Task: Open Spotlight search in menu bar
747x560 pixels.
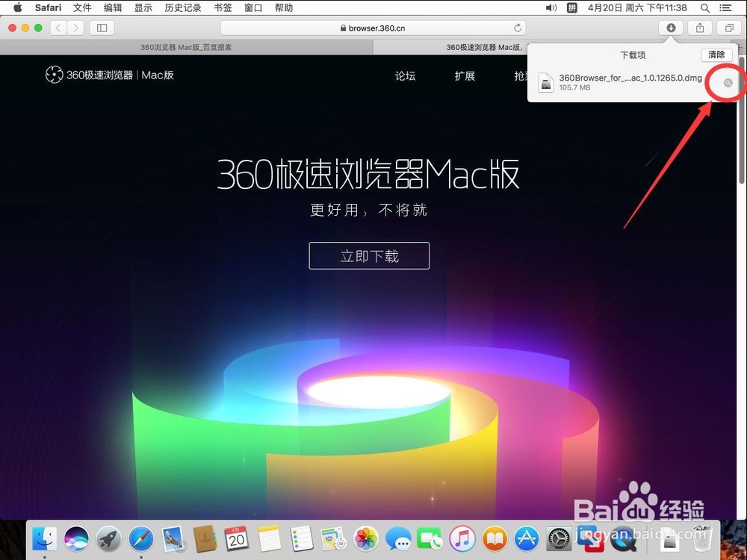Action: point(705,7)
